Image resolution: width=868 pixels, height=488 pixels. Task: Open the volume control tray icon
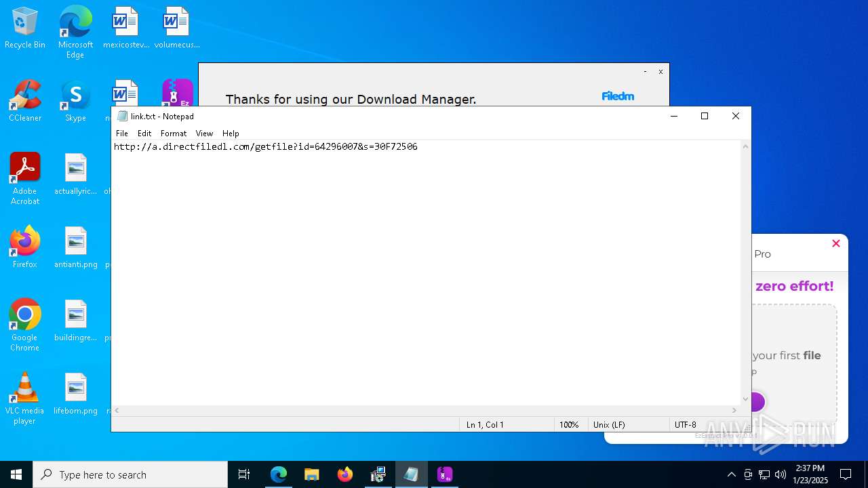coord(781,474)
